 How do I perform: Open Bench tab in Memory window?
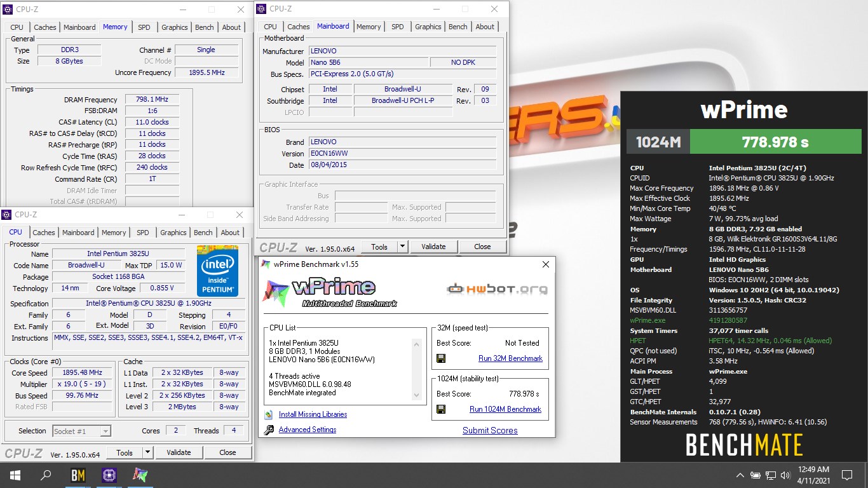[205, 27]
